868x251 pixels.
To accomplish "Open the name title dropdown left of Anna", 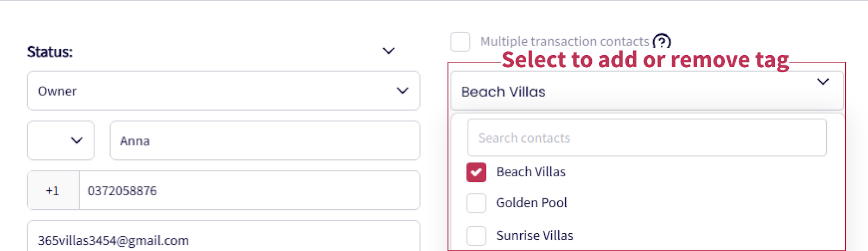I will pos(61,140).
